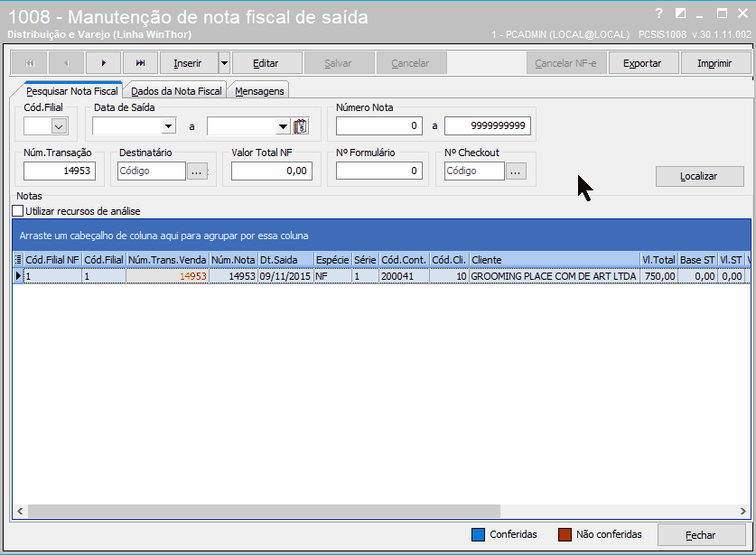Select the GROOMING PLACE COM DE ART LTDA cell
Screen dimensions: 756x555
point(555,276)
